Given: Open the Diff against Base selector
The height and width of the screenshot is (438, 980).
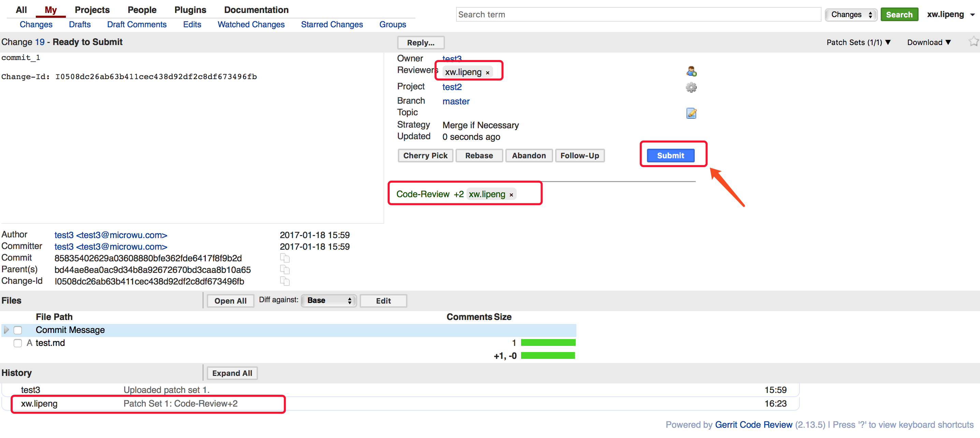Looking at the screenshot, I should (329, 301).
